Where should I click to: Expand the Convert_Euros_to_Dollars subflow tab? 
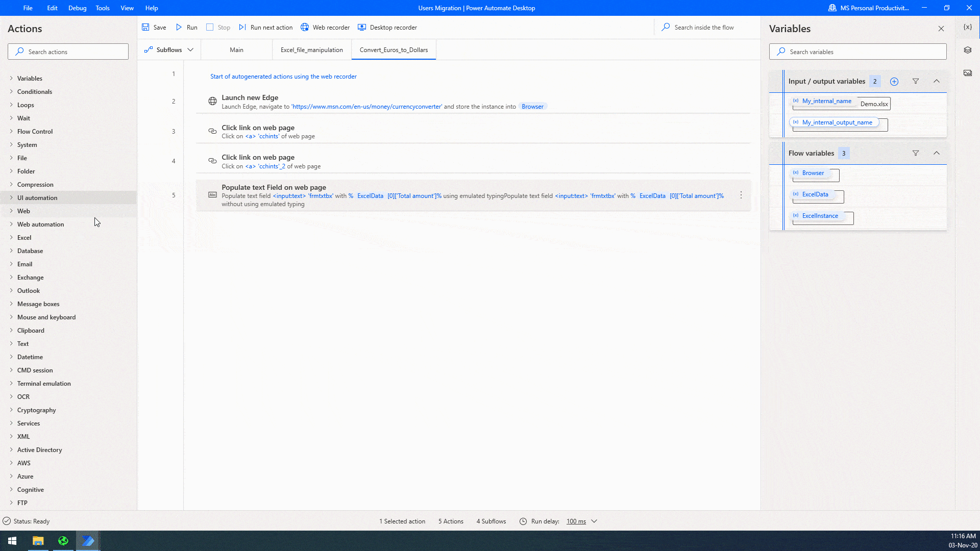394,50
